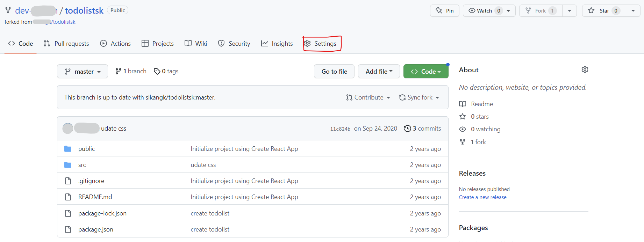Click the repository owner name link
The height and width of the screenshot is (242, 644).
[36, 10]
